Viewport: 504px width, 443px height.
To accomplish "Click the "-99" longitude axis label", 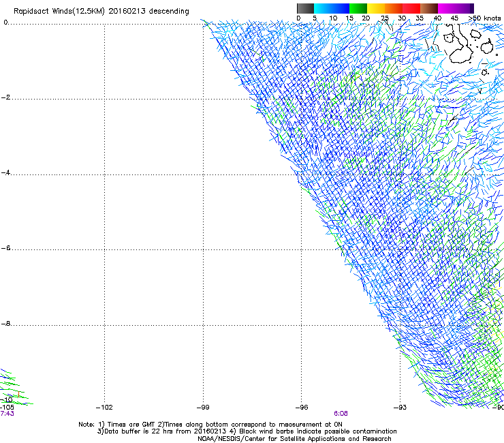I will (x=203, y=408).
